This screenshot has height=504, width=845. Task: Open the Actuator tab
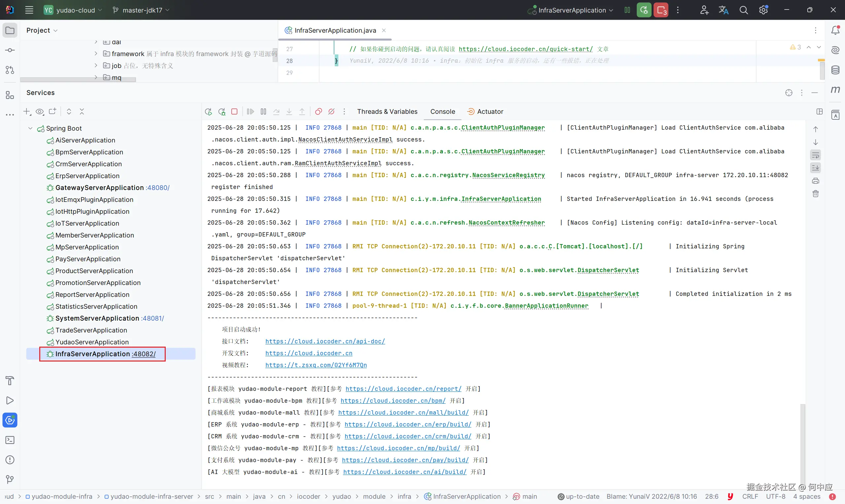(490, 111)
